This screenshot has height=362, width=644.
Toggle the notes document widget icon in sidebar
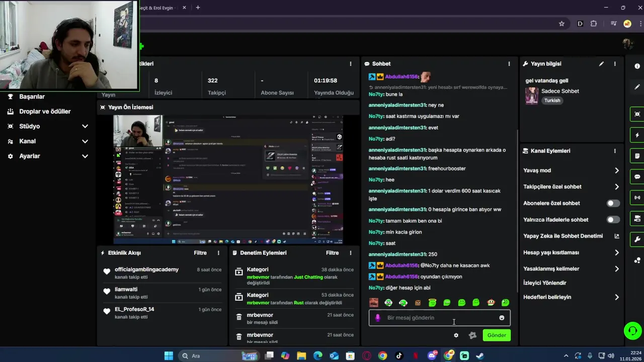(x=637, y=156)
